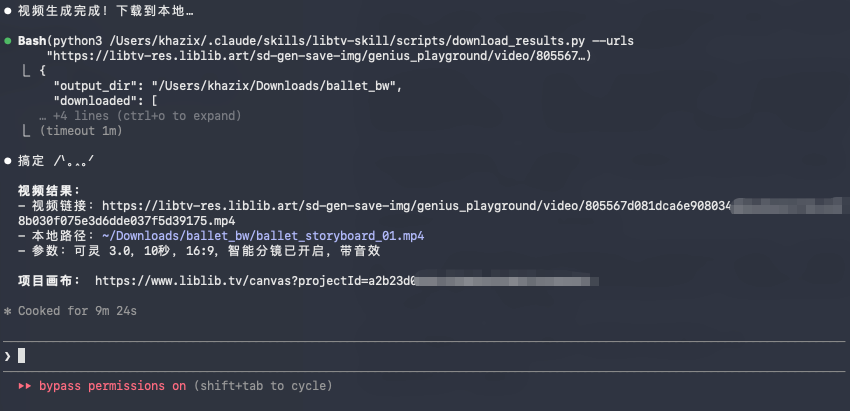Screen dimensions: 850x411
Task: Click the "downloaded" array opening line
Action: tap(105, 101)
